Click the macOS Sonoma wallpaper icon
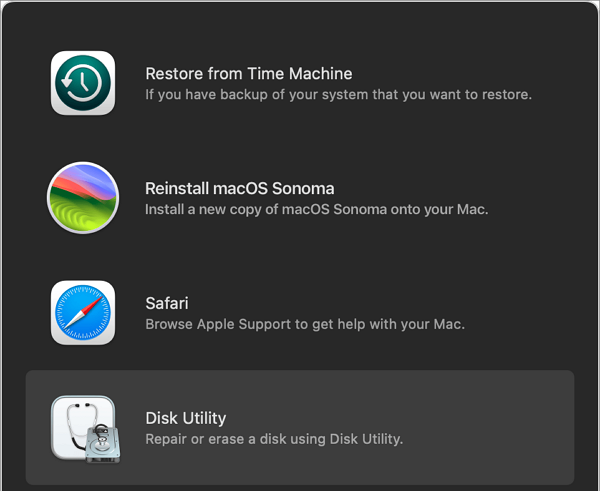The height and width of the screenshot is (491, 600). 83,198
